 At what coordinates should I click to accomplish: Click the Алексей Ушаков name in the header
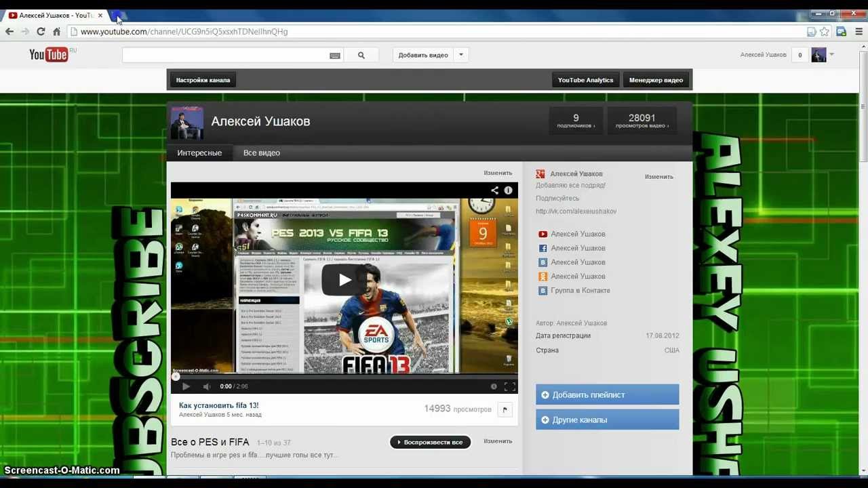(x=763, y=55)
